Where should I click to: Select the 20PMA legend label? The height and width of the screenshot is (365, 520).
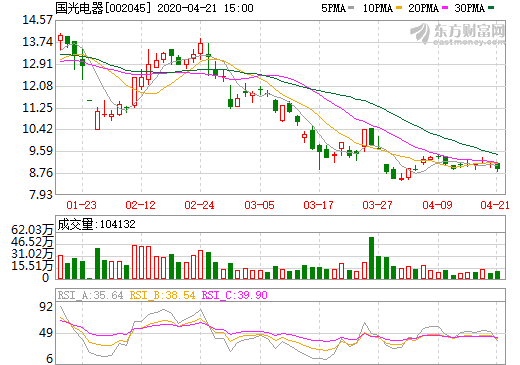pyautogui.click(x=423, y=8)
